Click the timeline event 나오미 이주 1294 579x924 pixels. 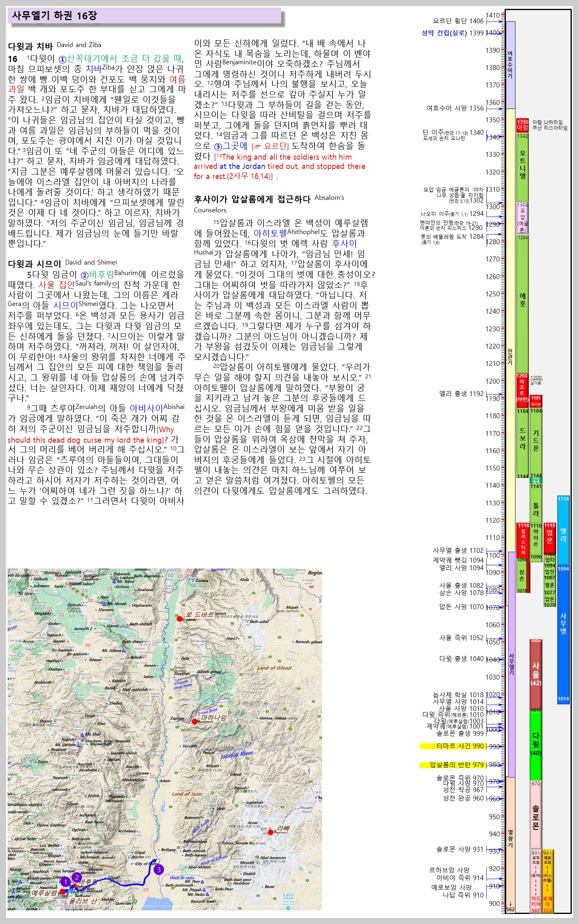pos(452,214)
